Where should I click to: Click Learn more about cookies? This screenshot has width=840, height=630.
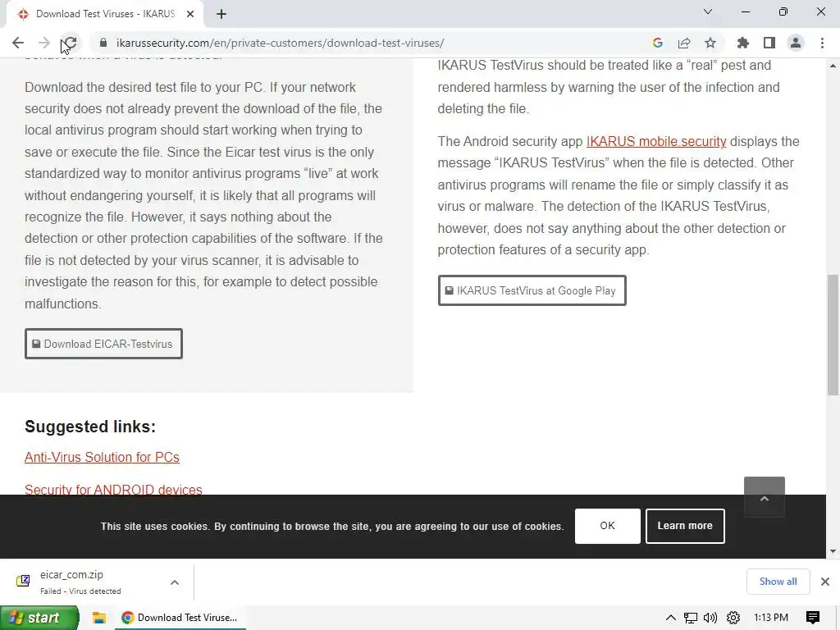[685, 526]
